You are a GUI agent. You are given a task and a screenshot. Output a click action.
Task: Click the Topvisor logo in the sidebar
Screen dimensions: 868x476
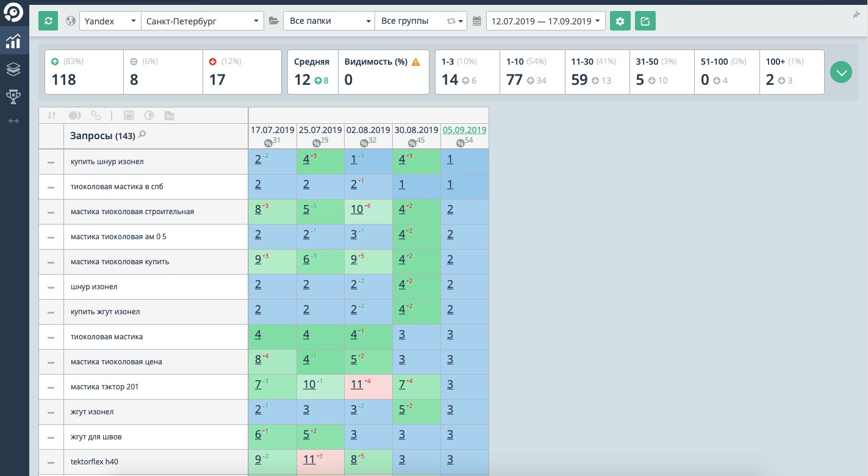pos(13,12)
